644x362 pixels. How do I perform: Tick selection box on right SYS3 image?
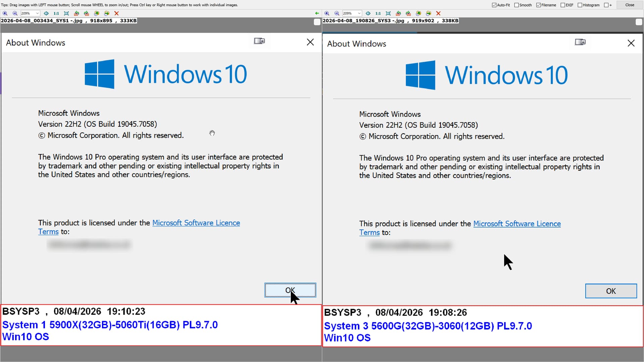639,22
